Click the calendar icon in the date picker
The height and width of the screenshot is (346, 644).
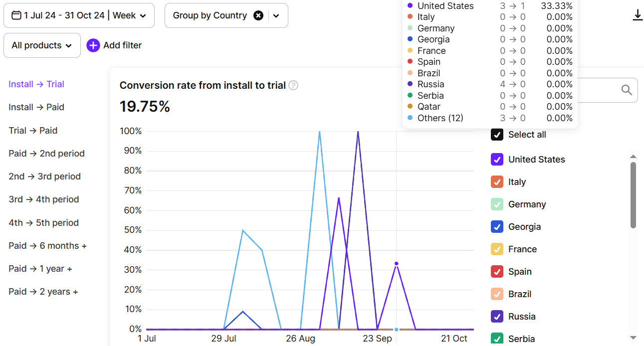(x=15, y=15)
